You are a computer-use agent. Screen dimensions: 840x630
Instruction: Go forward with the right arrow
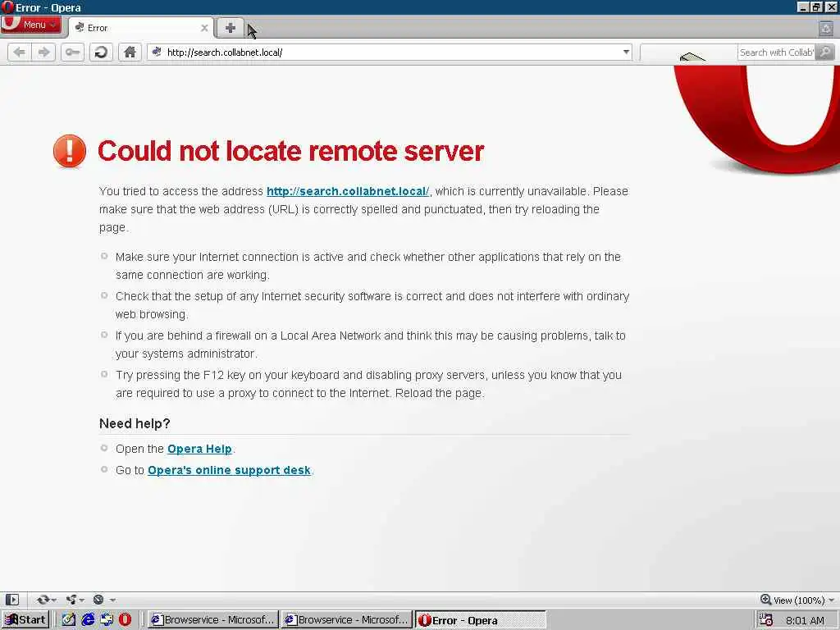(43, 52)
